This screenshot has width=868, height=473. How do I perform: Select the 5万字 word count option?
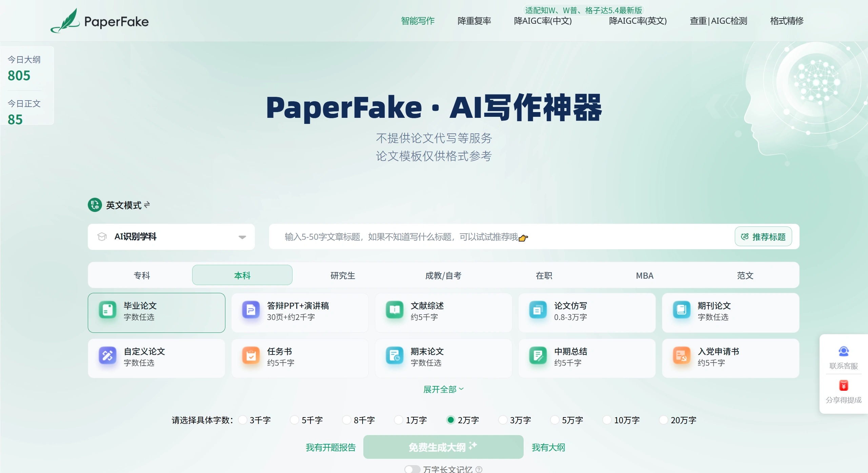point(554,420)
